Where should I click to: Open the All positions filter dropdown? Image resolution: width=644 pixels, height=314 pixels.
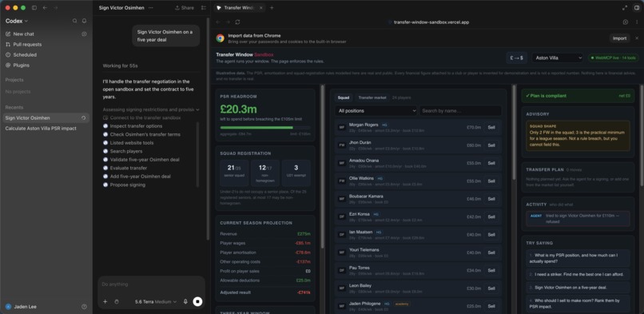tap(376, 110)
